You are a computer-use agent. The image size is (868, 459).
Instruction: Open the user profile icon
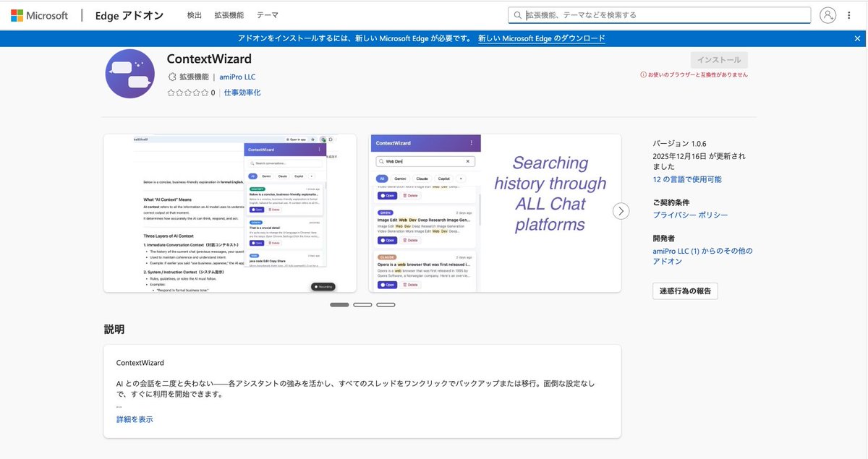[827, 15]
